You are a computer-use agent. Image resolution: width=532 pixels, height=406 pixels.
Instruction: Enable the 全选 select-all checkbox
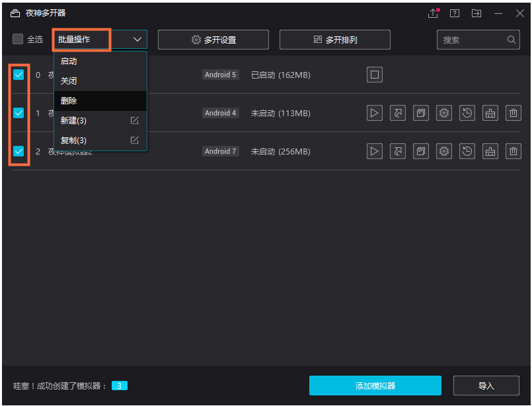pyautogui.click(x=18, y=39)
